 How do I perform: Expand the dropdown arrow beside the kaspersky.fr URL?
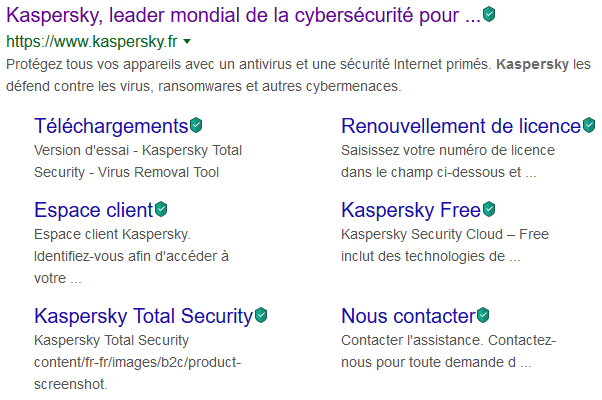(187, 43)
